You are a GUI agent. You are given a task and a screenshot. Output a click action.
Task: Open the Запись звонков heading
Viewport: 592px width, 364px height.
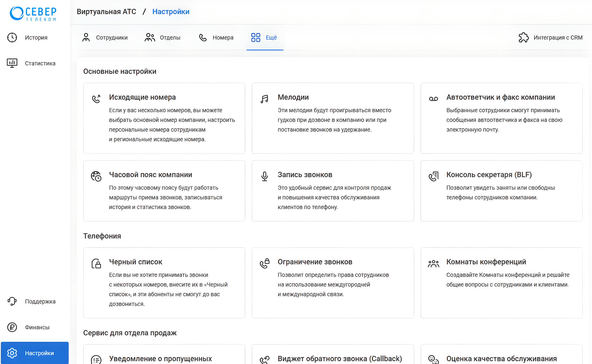pos(305,175)
